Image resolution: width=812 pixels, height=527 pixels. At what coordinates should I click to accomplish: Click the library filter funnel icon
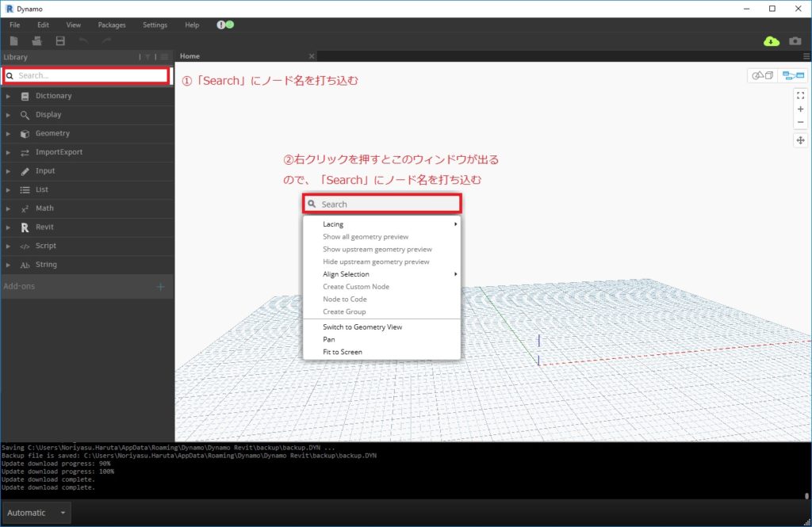[147, 57]
